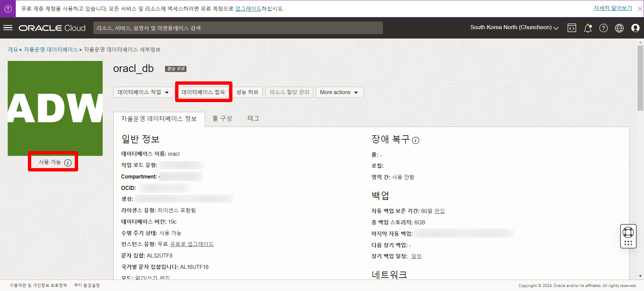This screenshot has height=291, width=644.
Task: Expand the More actions dropdown
Action: tap(339, 92)
